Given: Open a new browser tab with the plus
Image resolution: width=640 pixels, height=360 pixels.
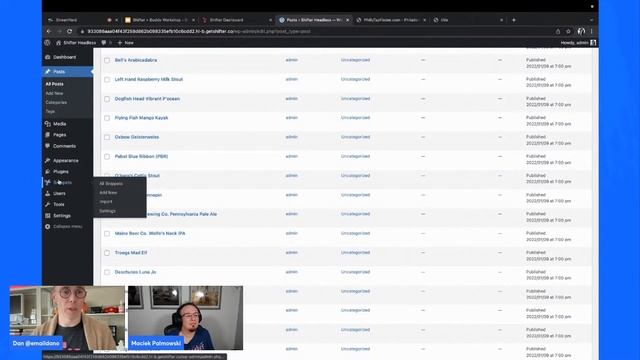Looking at the screenshot, I should [x=514, y=20].
